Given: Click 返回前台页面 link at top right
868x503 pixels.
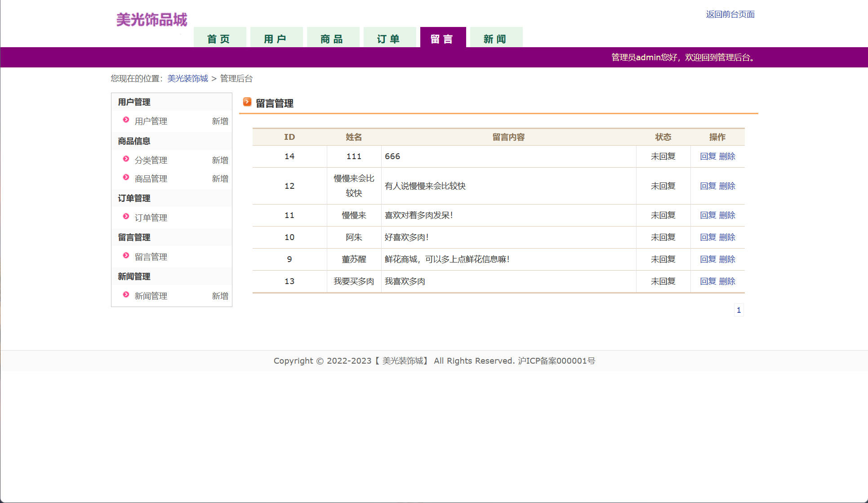Looking at the screenshot, I should [x=730, y=14].
